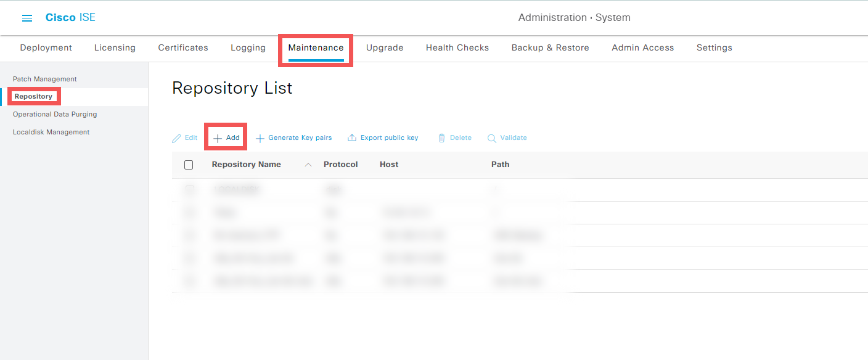Click the Add plus icon

point(218,138)
